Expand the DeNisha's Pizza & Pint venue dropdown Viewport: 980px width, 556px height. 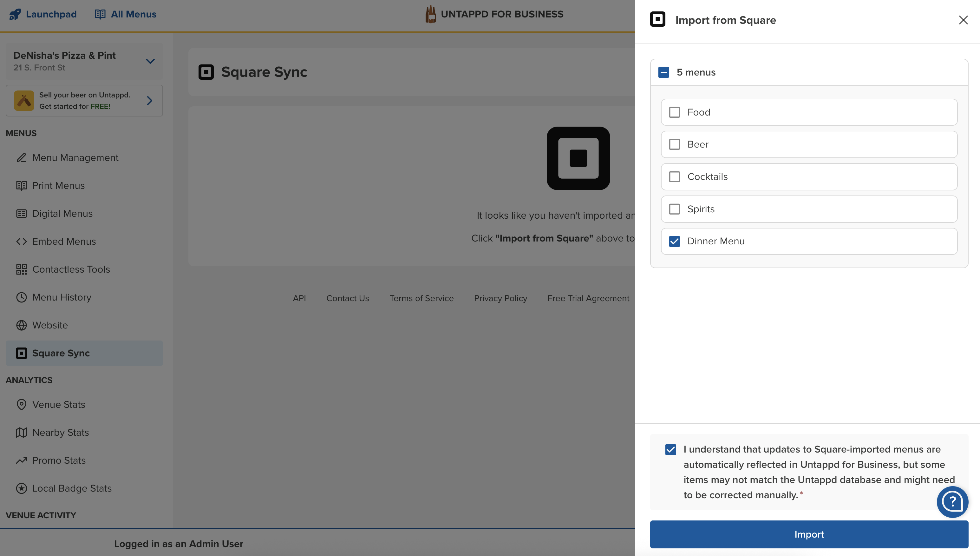[x=150, y=61]
